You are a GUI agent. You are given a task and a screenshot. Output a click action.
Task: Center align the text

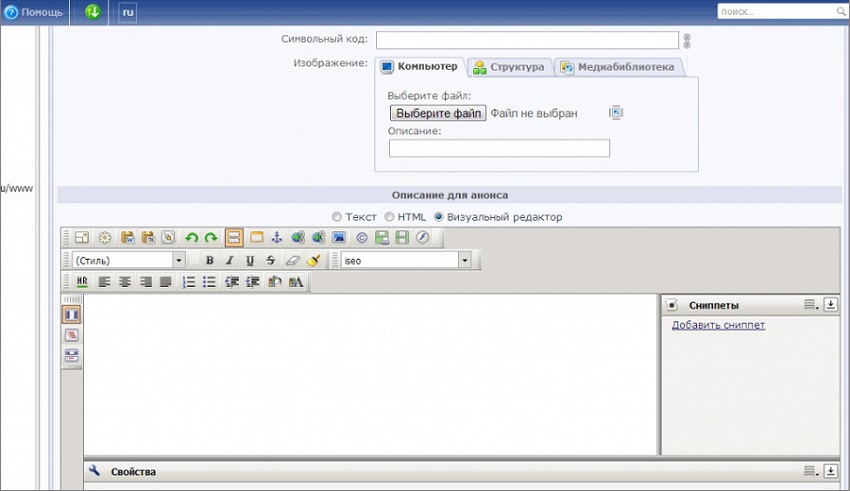coord(125,282)
